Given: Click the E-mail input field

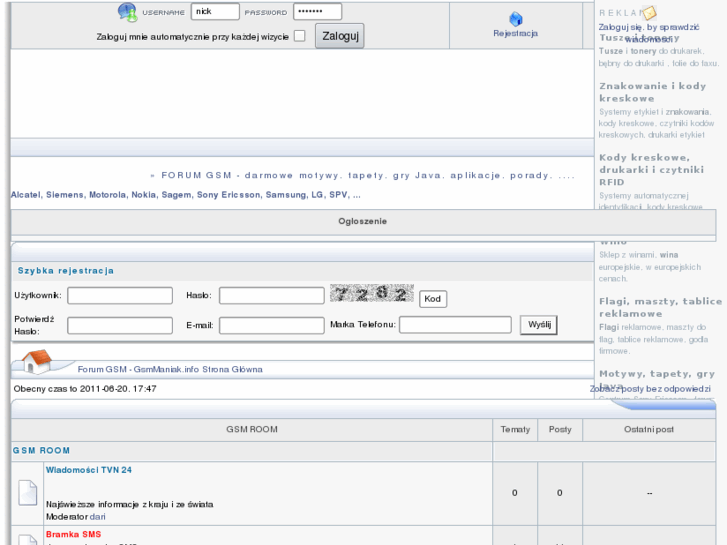Looking at the screenshot, I should coord(272,325).
